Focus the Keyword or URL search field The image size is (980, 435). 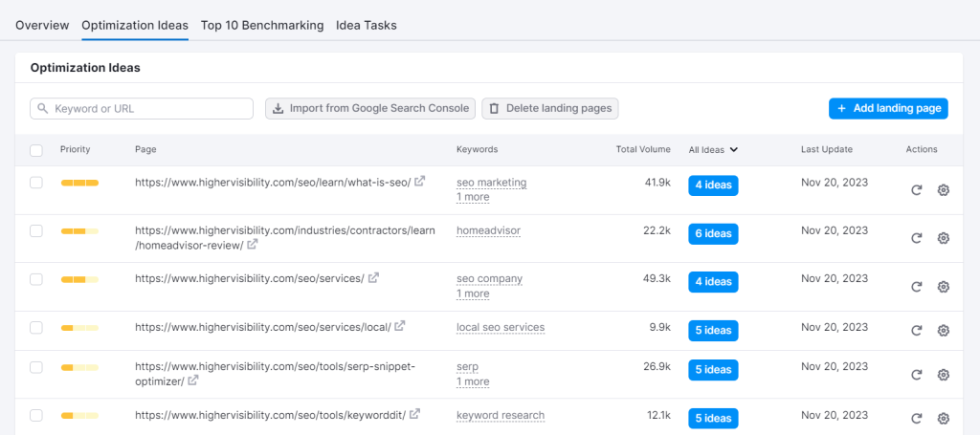coord(142,109)
